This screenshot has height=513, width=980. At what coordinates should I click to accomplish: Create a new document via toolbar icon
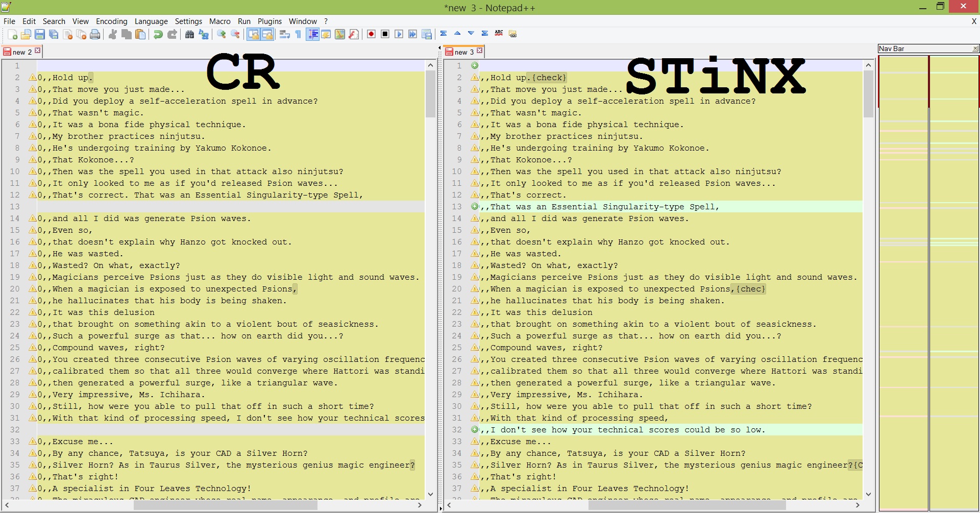(x=13, y=34)
